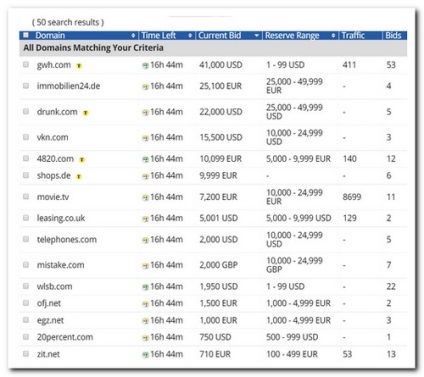424x377 pixels.
Task: Tick the zit.net checkbox
Action: pyautogui.click(x=26, y=354)
